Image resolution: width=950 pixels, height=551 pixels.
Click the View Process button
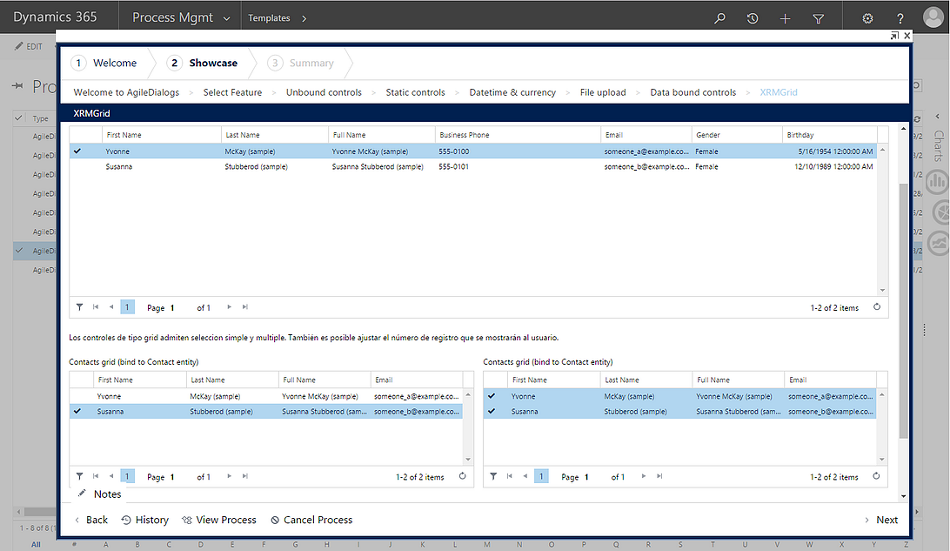click(x=219, y=520)
